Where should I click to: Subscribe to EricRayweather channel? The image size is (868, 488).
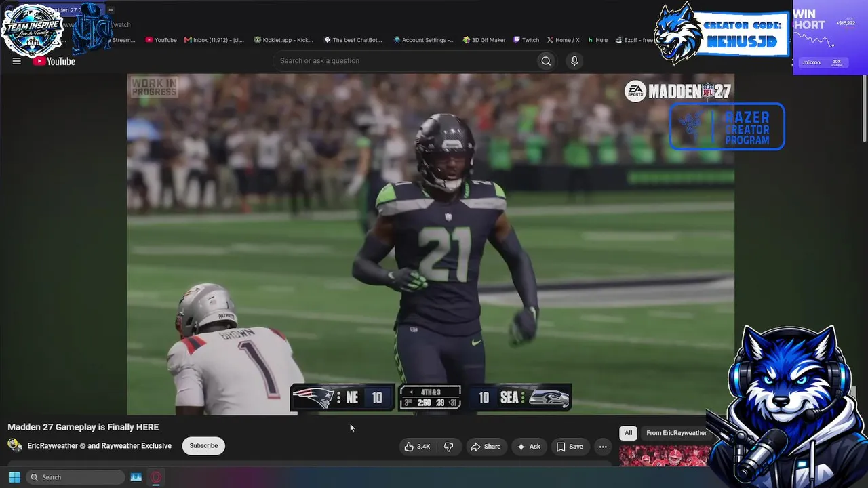click(203, 445)
